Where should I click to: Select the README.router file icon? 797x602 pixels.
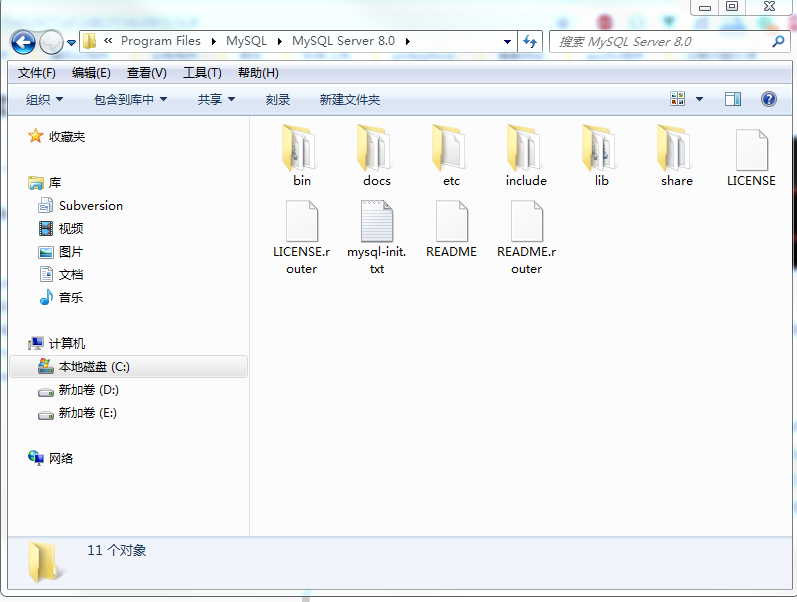coord(527,221)
